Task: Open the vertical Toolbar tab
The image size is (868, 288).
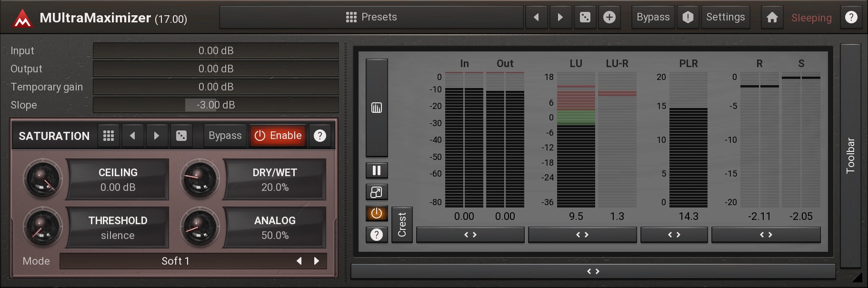Action: pos(850,156)
